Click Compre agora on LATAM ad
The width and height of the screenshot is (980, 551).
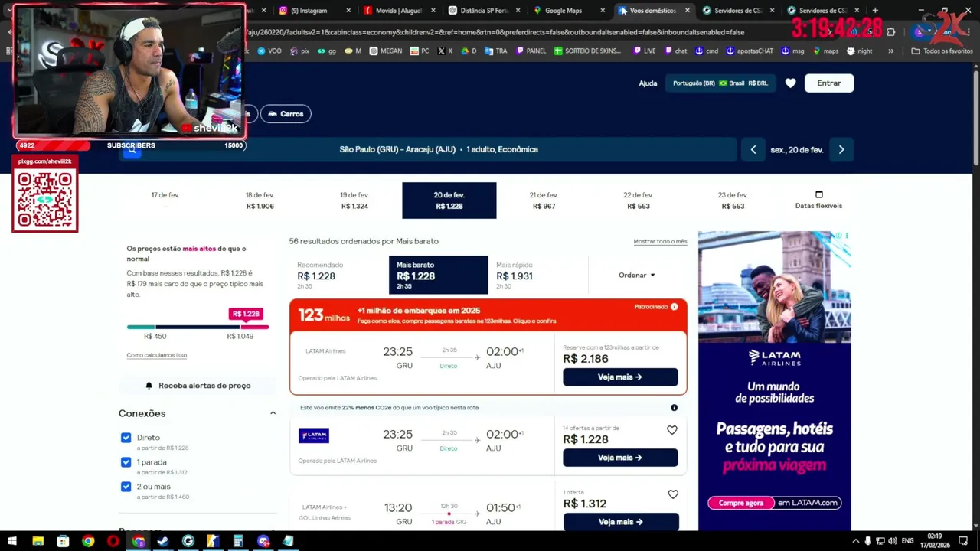(x=742, y=503)
